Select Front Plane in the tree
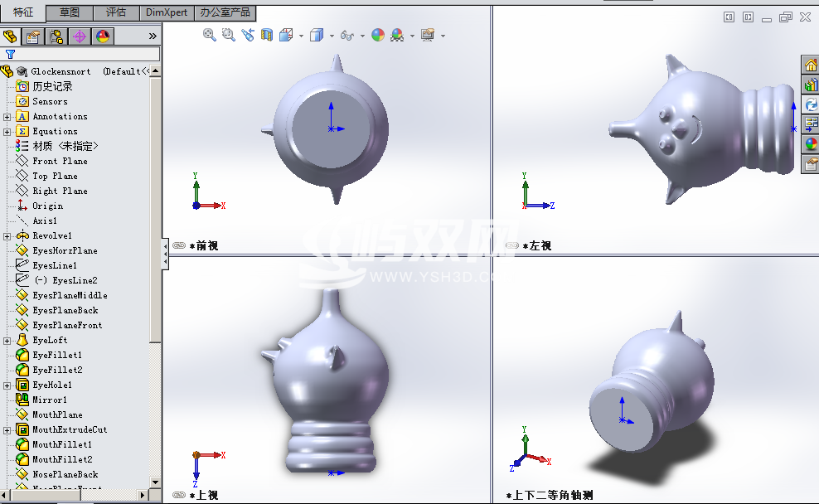819x504 pixels. (x=60, y=162)
